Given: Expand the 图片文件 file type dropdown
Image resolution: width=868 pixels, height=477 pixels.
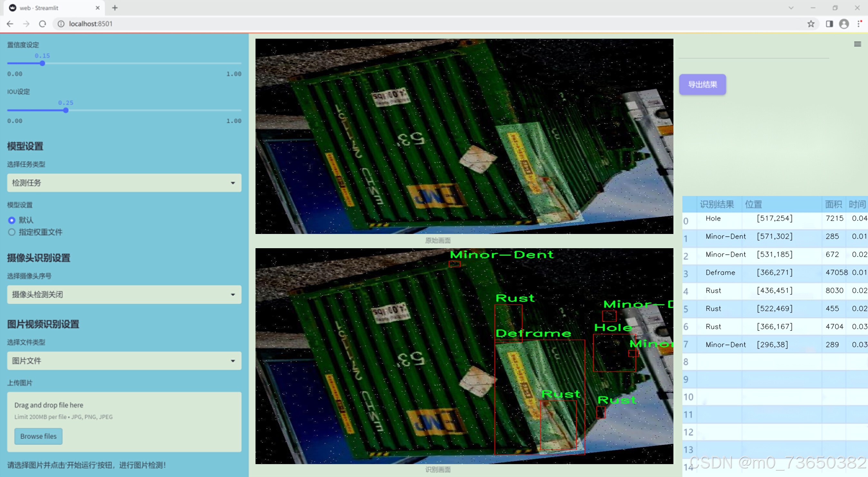Looking at the screenshot, I should click(x=124, y=361).
